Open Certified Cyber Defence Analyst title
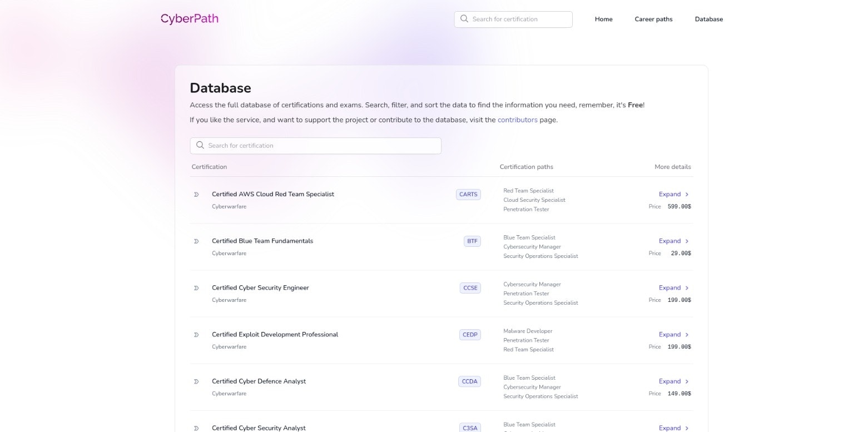Screen dimensions: 868x432 [x=259, y=381]
